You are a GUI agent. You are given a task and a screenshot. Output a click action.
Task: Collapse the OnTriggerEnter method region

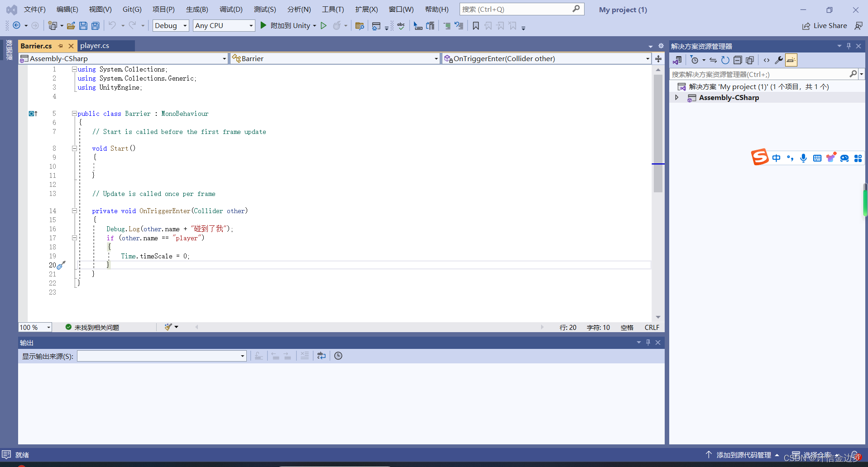click(x=74, y=210)
